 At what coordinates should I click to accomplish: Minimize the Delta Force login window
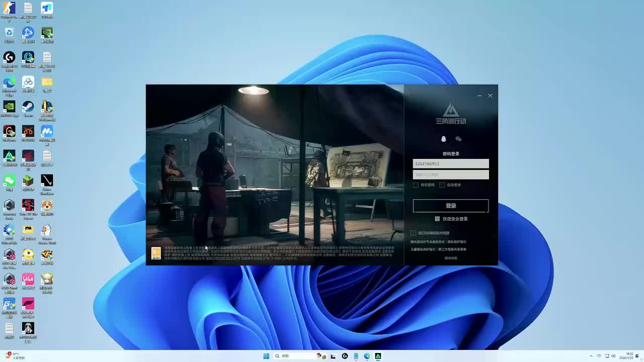479,96
